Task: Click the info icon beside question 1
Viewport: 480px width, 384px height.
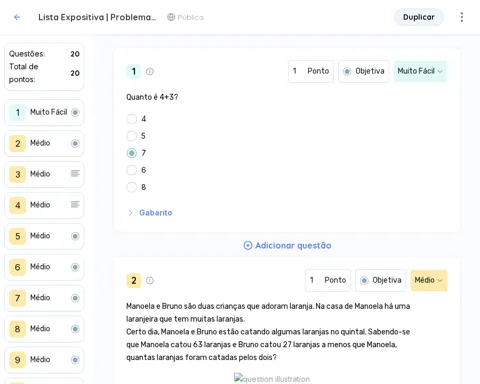Action: pyautogui.click(x=150, y=71)
